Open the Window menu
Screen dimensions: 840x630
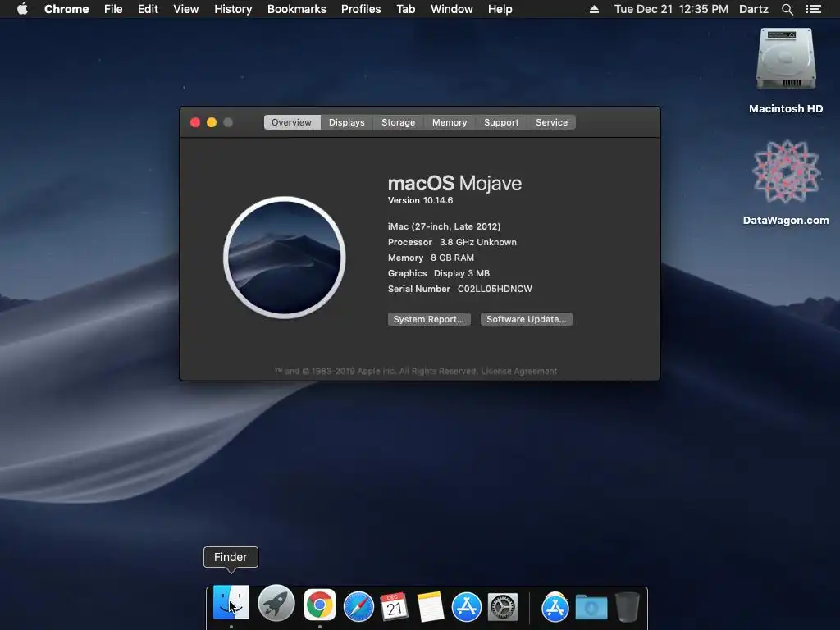[452, 9]
